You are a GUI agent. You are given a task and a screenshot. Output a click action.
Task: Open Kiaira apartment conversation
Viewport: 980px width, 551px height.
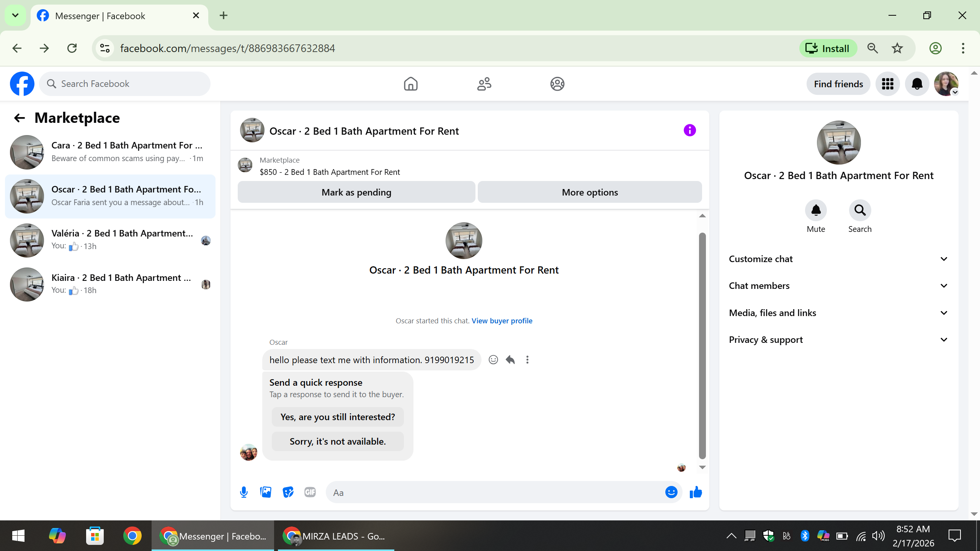(110, 284)
